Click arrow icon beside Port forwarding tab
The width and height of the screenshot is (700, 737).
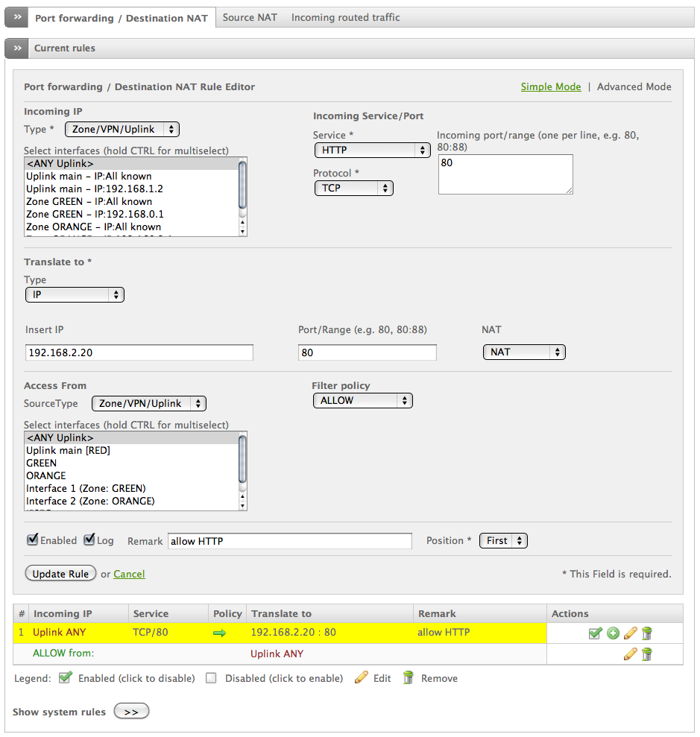(17, 17)
